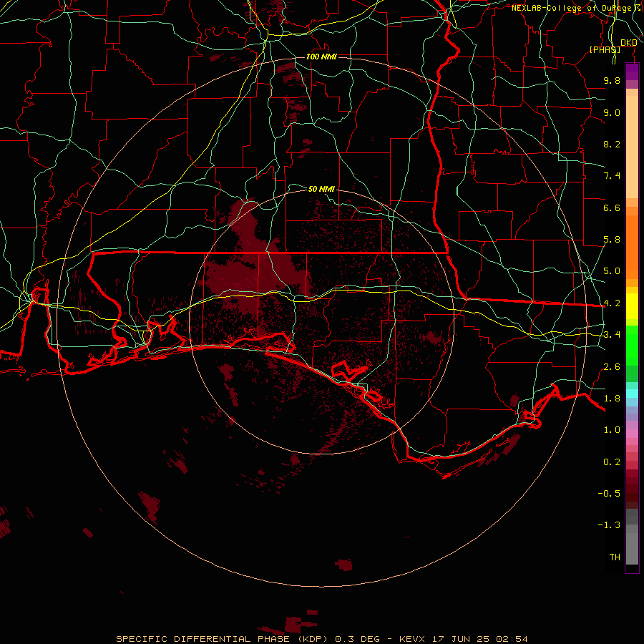Click the 5.8 scale value
The height and width of the screenshot is (644, 644).
[612, 240]
